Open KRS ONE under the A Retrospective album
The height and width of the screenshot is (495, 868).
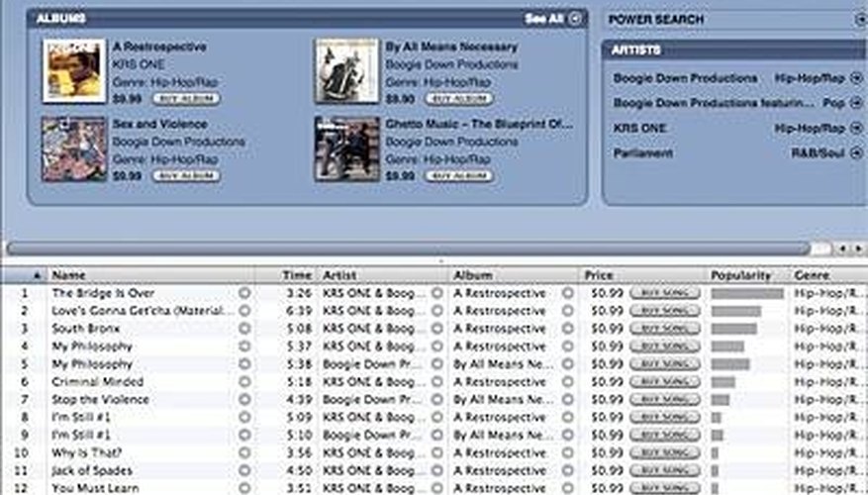(139, 64)
